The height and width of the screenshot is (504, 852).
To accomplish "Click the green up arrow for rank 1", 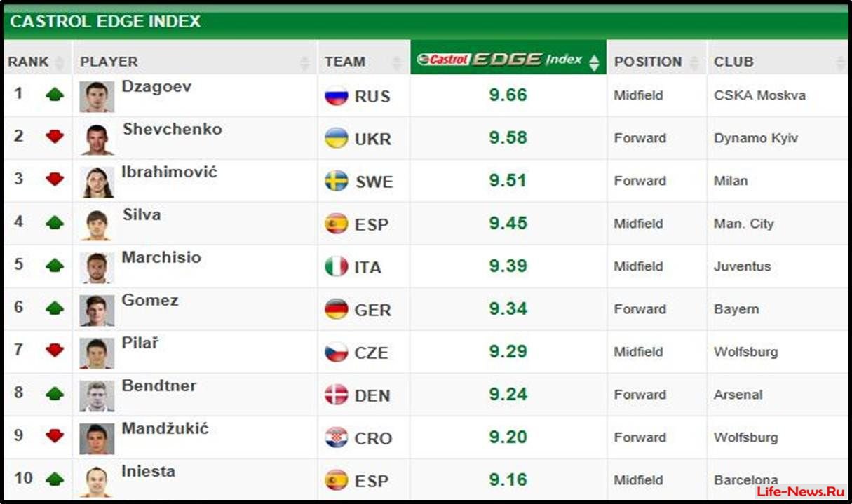I will tap(55, 94).
